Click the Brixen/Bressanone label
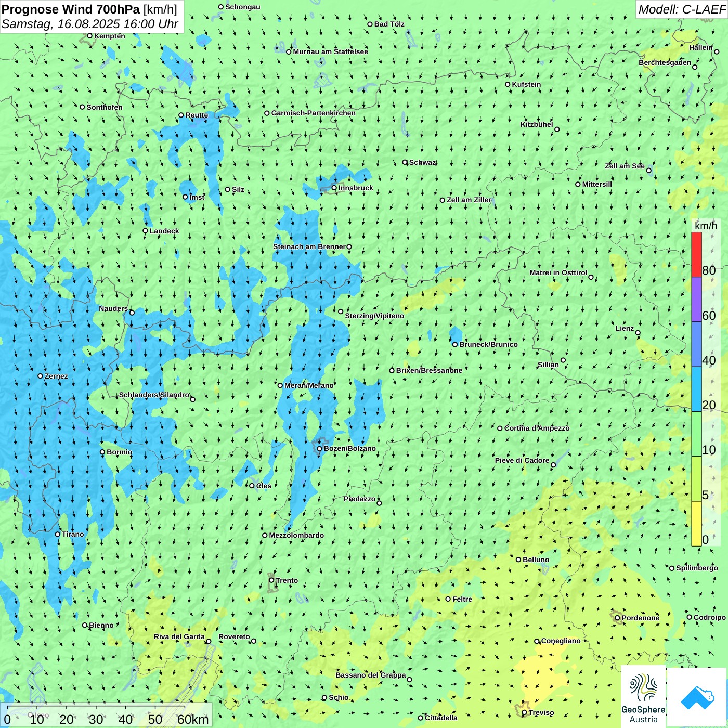728x728 pixels. 429,370
